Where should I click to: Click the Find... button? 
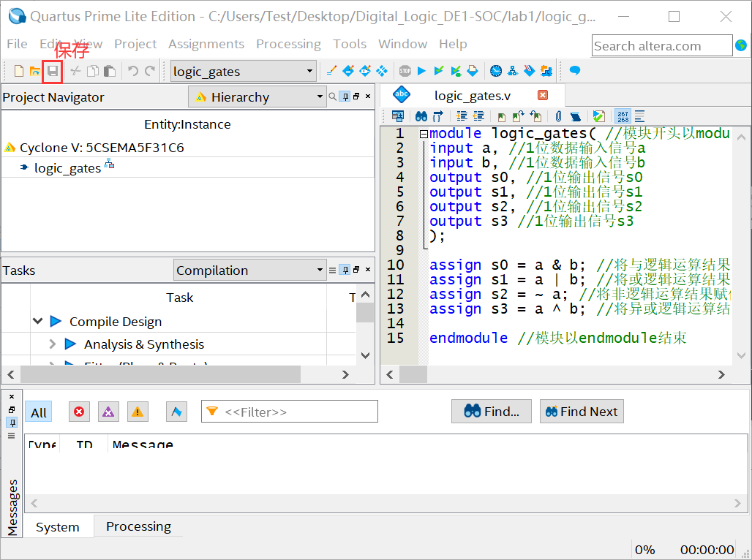[x=492, y=412]
